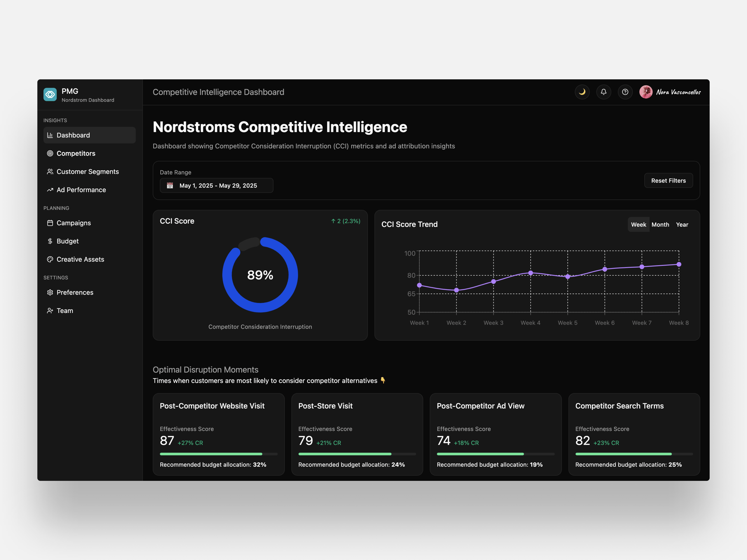Click the Optimal Disruption Moments heading
Viewport: 747px width, 560px height.
pyautogui.click(x=205, y=370)
